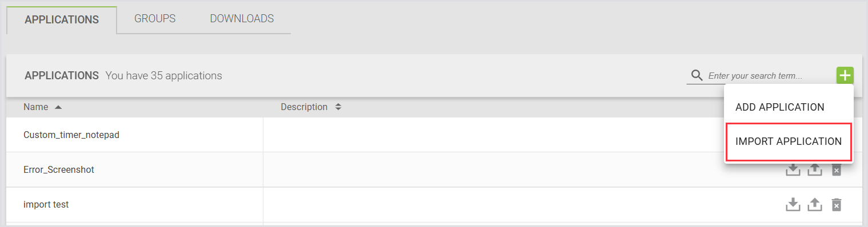Viewport: 868px width, 227px height.
Task: Click the green plus add button
Action: 845,75
